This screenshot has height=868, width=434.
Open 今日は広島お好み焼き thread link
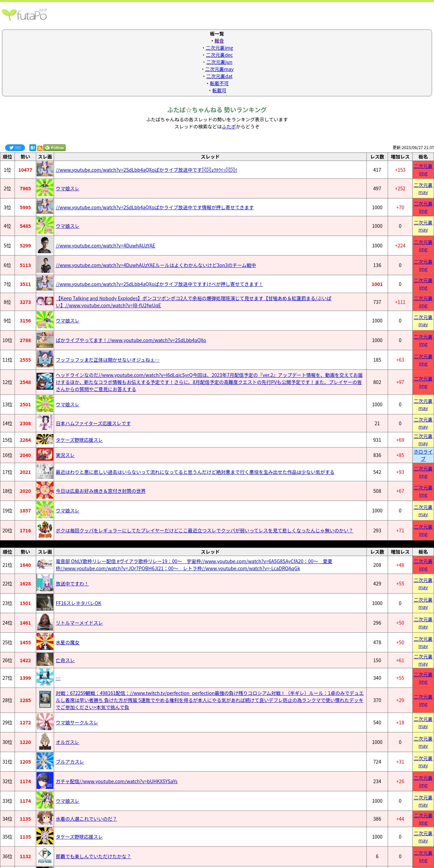click(101, 491)
